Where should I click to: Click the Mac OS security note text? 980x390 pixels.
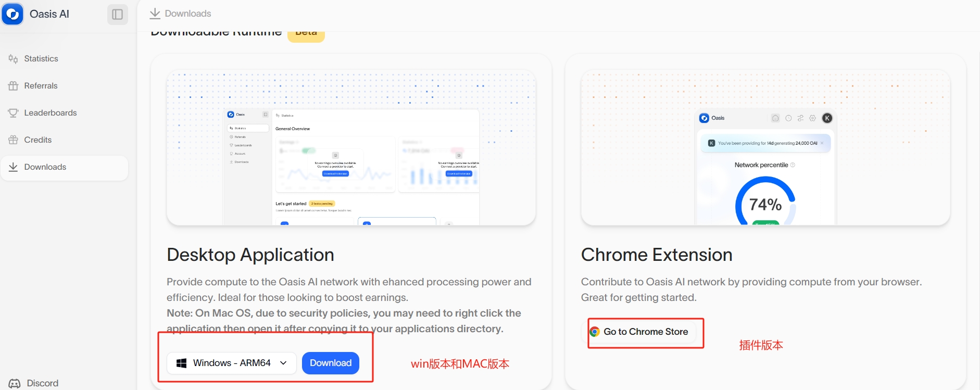(344, 321)
